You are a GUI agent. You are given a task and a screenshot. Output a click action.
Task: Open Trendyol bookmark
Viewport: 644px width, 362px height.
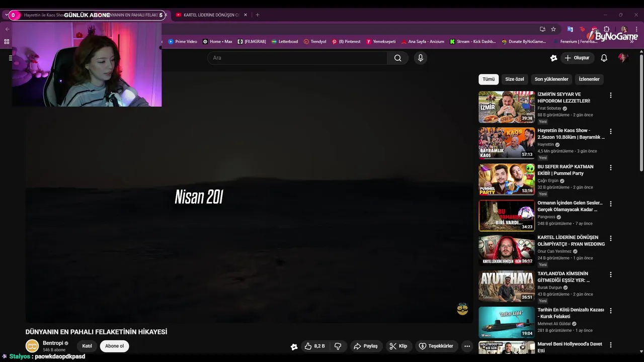pyautogui.click(x=315, y=42)
